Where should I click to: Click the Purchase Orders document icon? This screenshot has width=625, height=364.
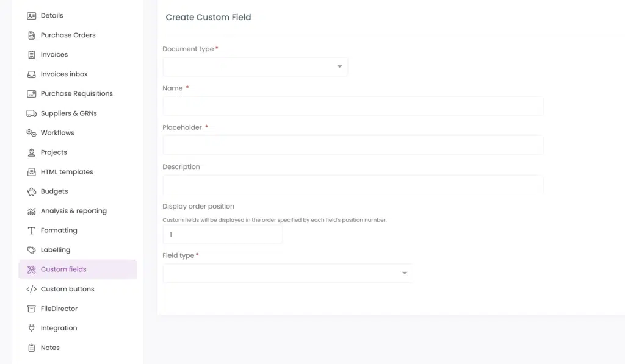click(x=32, y=35)
